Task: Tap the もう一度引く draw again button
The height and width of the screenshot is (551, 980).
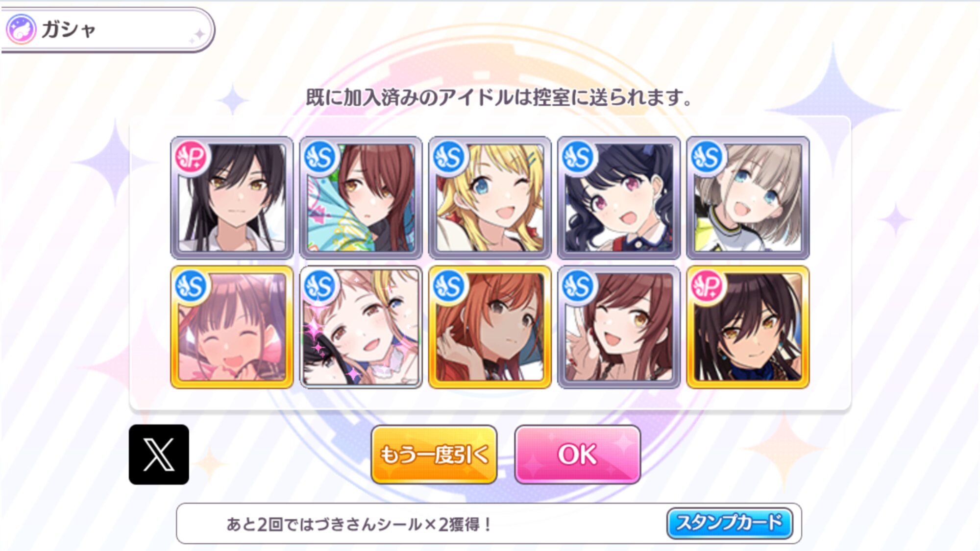Action: pyautogui.click(x=434, y=455)
